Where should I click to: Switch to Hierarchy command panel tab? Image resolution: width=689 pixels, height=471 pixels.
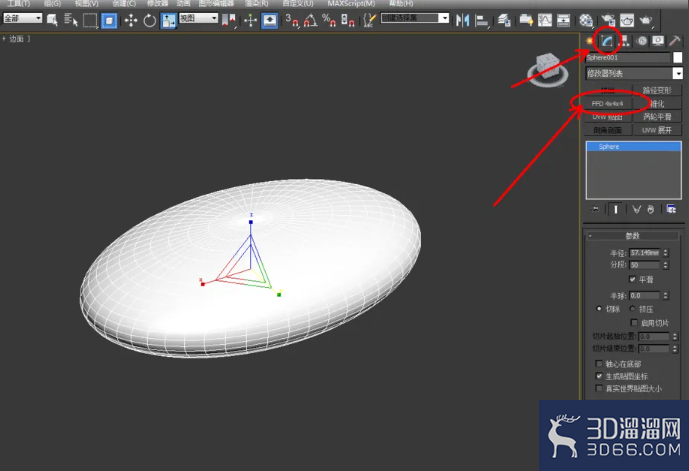pyautogui.click(x=624, y=41)
